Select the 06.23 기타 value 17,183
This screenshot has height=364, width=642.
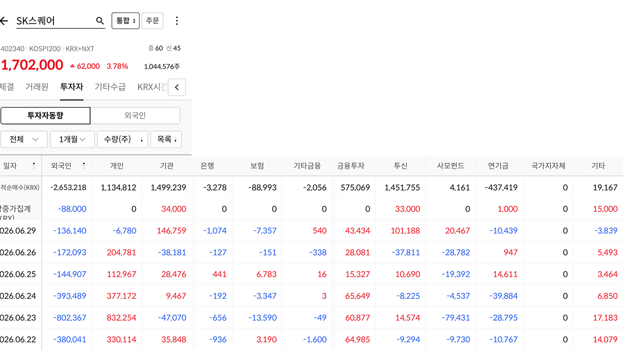coord(606,317)
